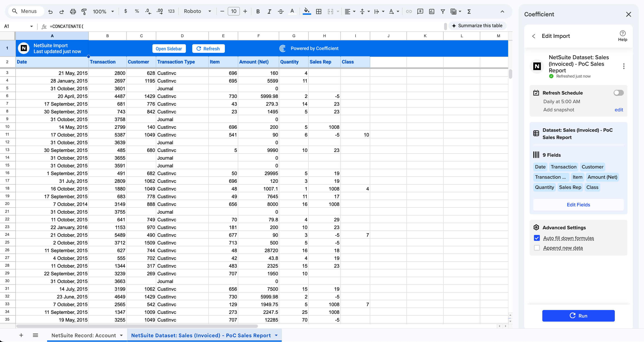Open the Roboto font picker
644x342 pixels.
[197, 11]
